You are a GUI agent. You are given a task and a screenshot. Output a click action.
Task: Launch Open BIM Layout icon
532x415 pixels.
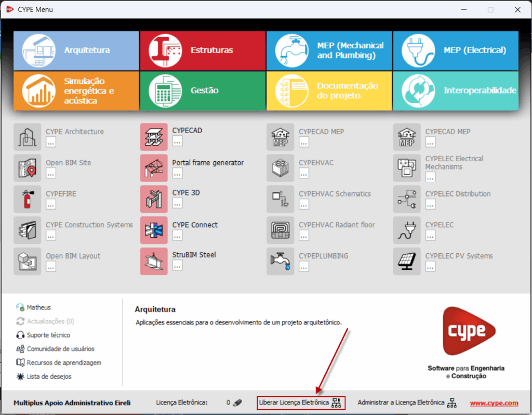click(x=27, y=261)
